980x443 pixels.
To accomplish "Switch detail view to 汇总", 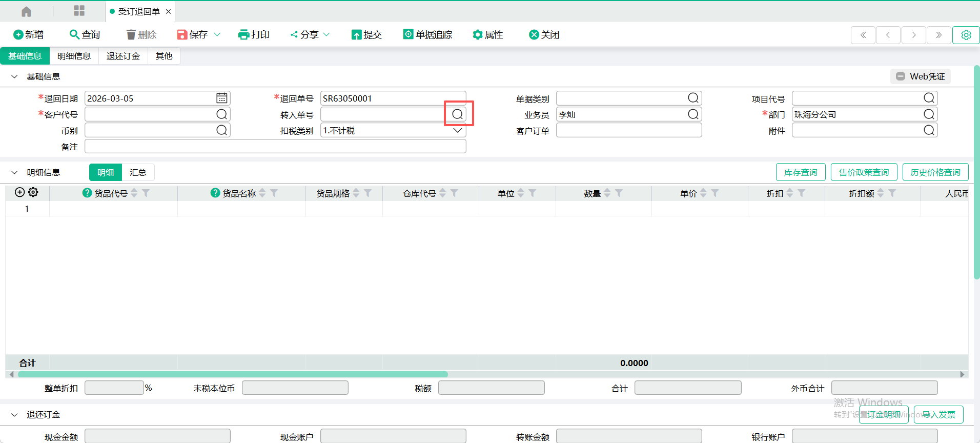I will (138, 173).
